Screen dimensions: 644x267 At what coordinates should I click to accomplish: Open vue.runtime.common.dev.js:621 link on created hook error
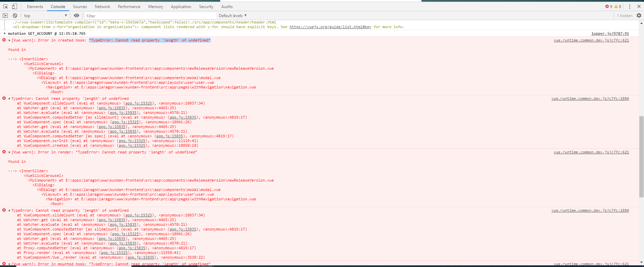tap(591, 40)
